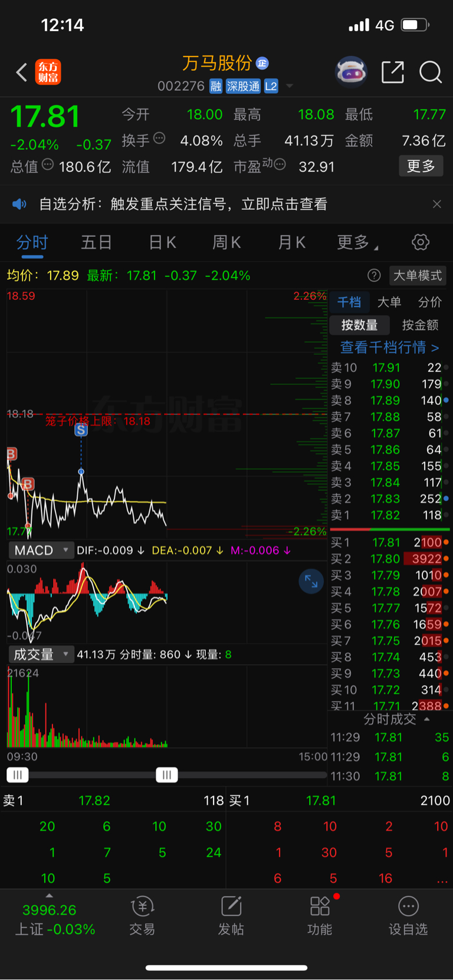Select 分价 tab
The height and width of the screenshot is (980, 453).
pyautogui.click(x=430, y=302)
